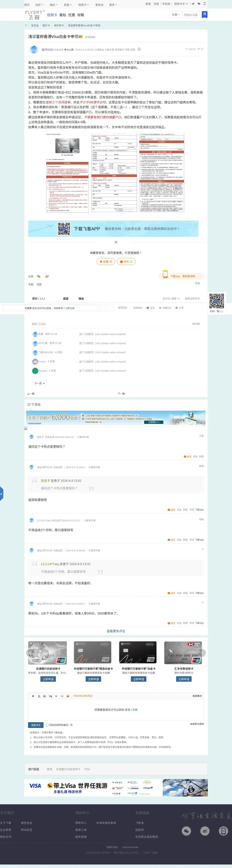Click orange 收藏 34 button
232x868 pixels.
(106, 261)
